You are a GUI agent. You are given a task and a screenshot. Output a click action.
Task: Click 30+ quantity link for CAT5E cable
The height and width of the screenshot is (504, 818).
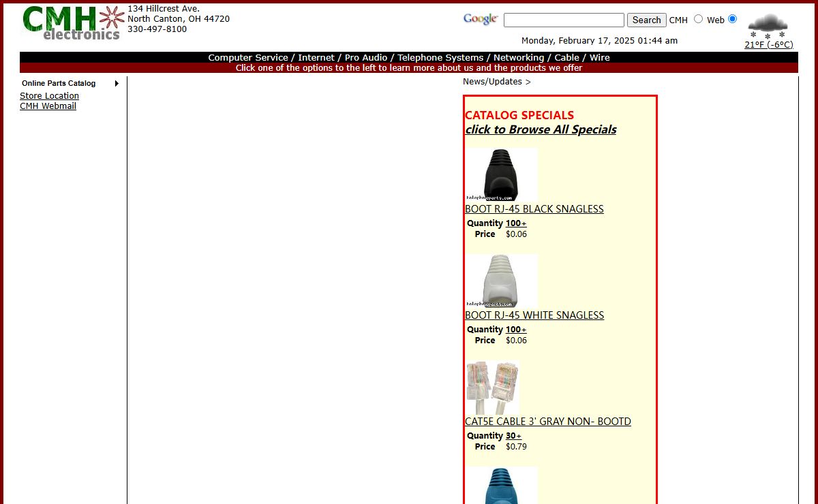[513, 436]
